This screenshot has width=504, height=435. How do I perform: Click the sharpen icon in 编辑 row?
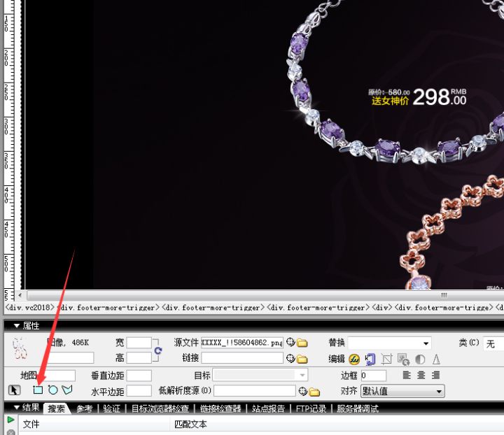pos(436,359)
